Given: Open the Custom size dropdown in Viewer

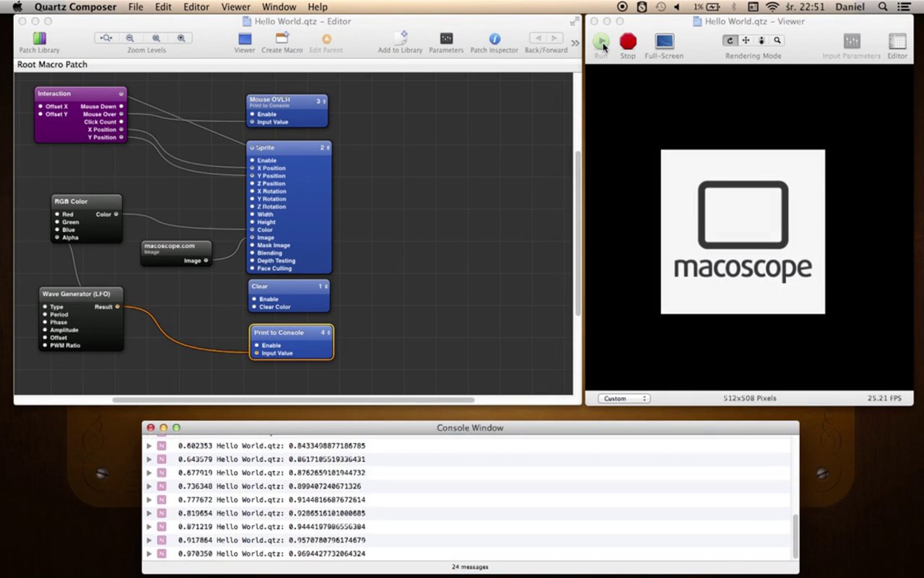Looking at the screenshot, I should click(x=624, y=398).
